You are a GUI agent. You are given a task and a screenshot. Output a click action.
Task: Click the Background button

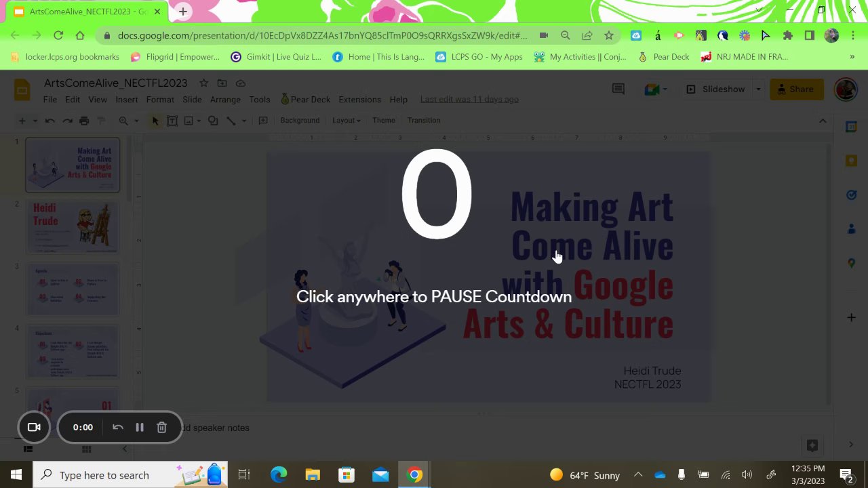click(300, 121)
